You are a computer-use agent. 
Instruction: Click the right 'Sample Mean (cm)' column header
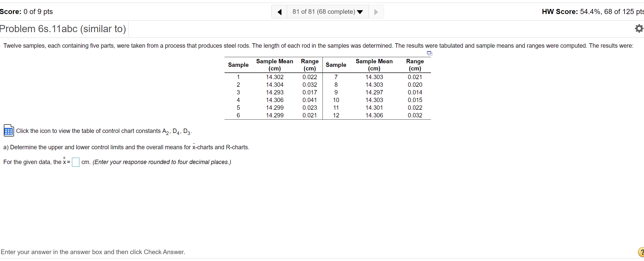pos(374,65)
